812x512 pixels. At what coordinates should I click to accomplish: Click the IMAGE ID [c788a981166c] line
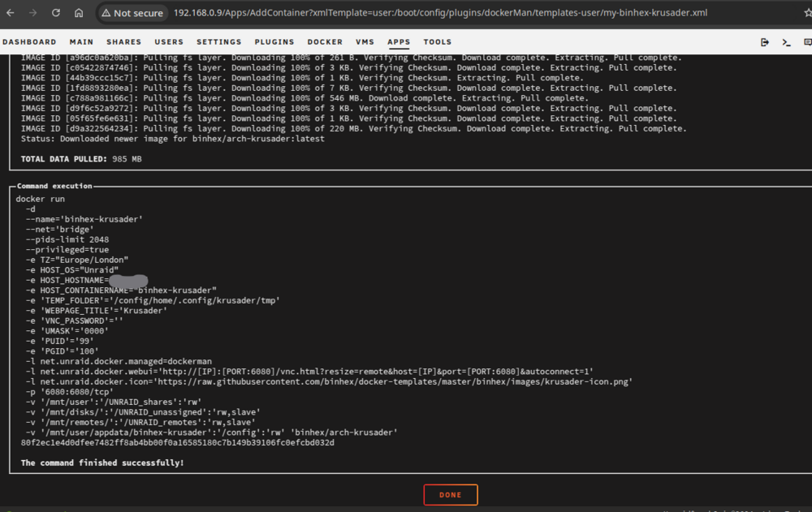[304, 98]
